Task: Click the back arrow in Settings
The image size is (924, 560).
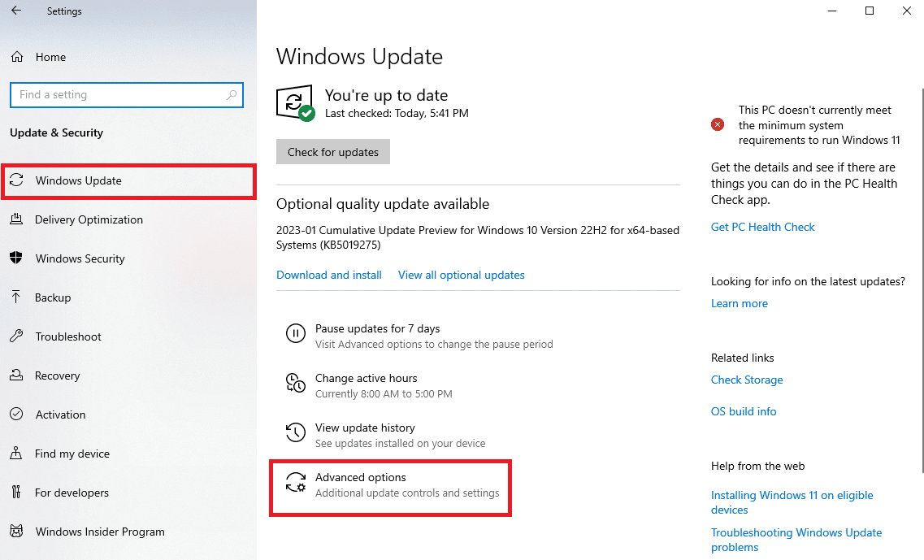Action: (16, 11)
